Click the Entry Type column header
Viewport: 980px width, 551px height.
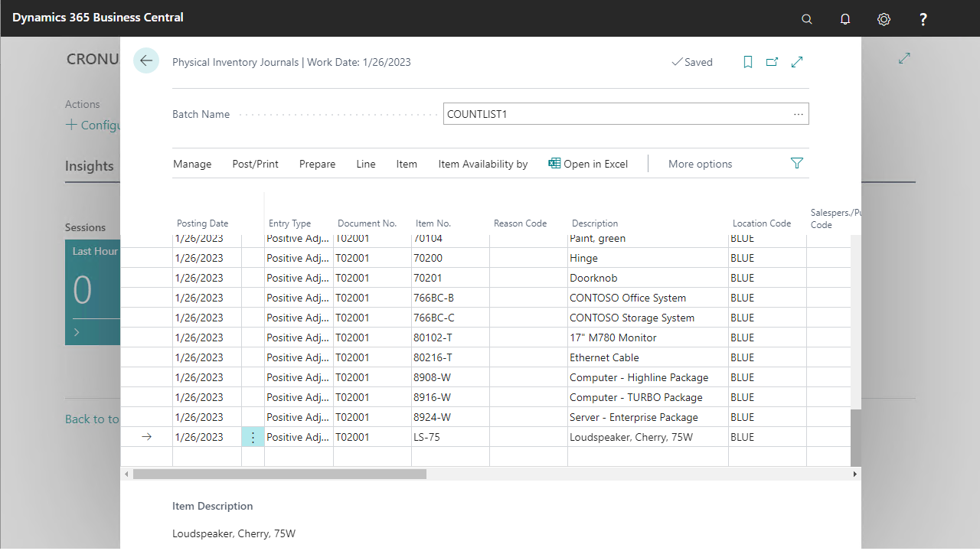click(290, 223)
